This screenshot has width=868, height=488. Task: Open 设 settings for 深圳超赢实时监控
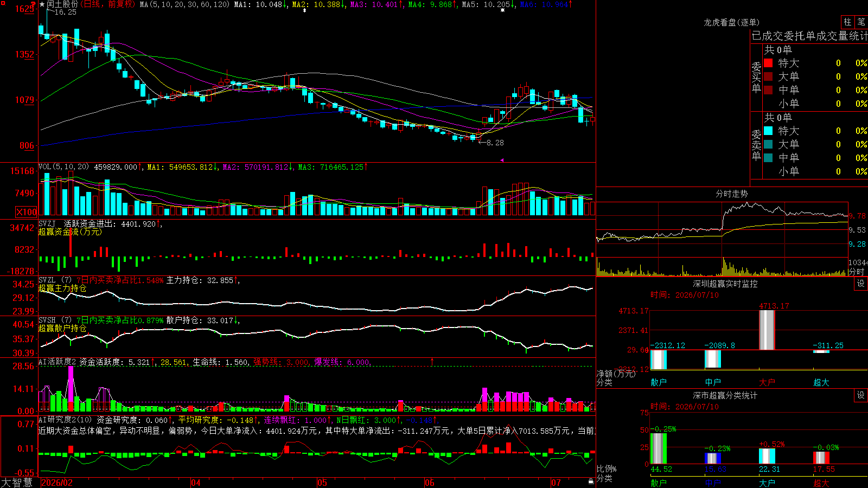pos(861,284)
